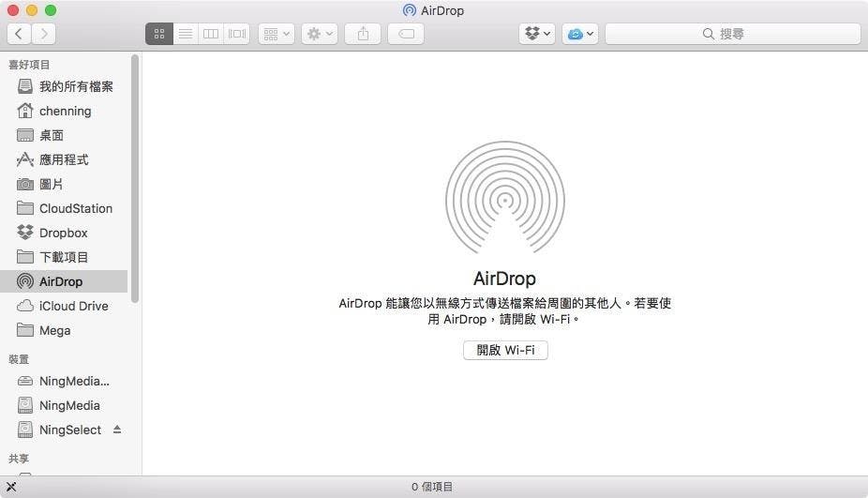Click the AirDrop title bar proxy icon

pos(409,10)
